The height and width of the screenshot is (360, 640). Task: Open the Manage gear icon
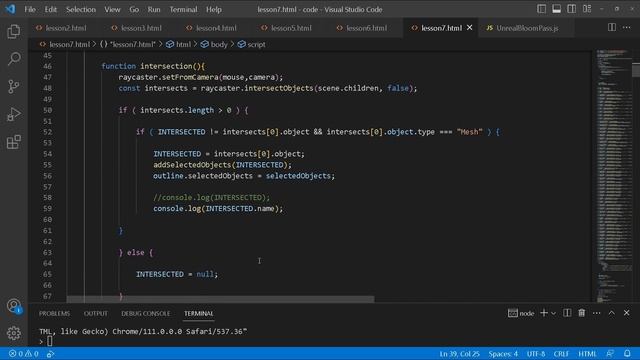coord(13,333)
